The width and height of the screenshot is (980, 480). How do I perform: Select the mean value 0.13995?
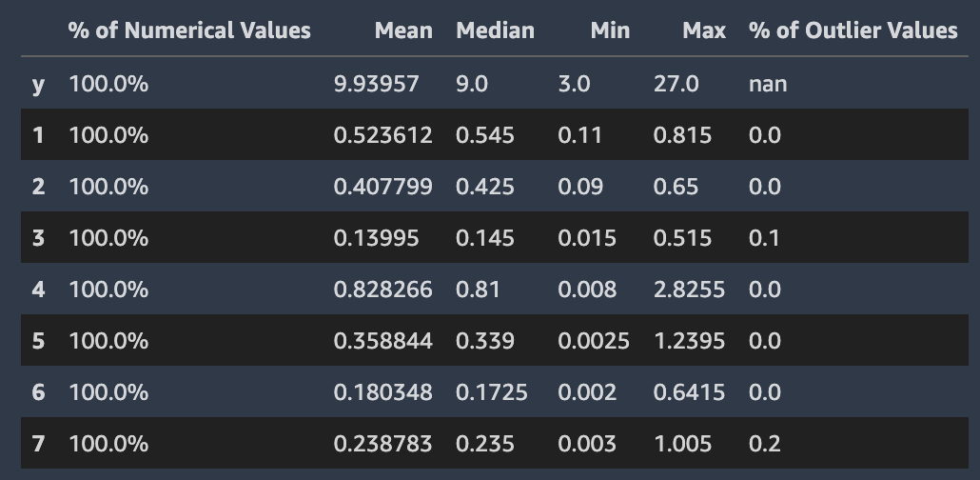pyautogui.click(x=376, y=238)
